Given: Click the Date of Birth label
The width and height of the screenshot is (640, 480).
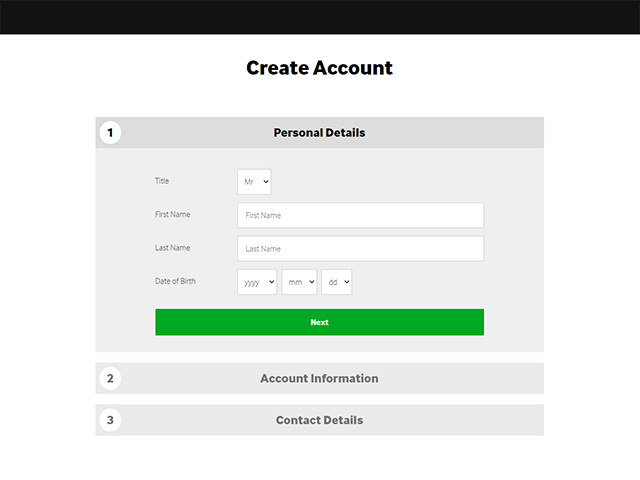Looking at the screenshot, I should pyautogui.click(x=176, y=281).
